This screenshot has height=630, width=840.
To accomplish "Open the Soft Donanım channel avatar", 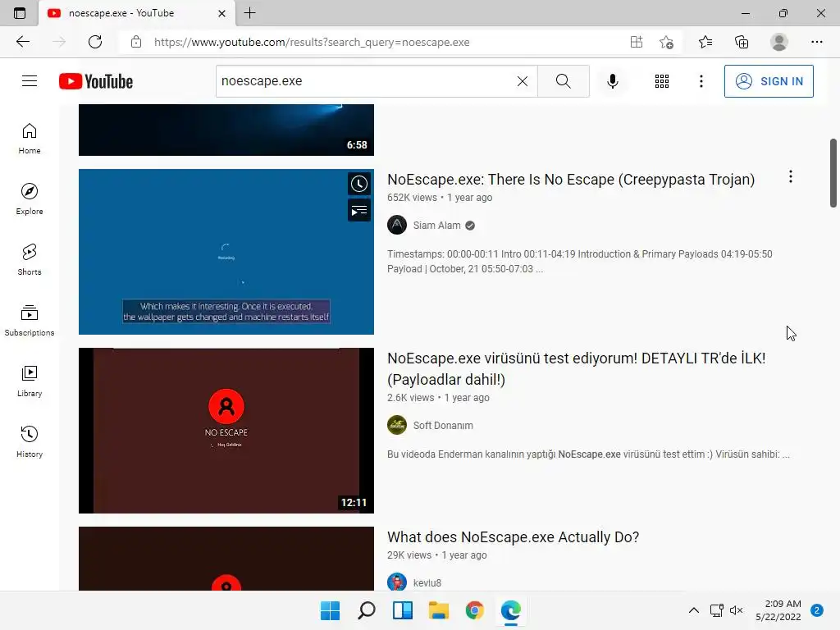I will point(397,426).
